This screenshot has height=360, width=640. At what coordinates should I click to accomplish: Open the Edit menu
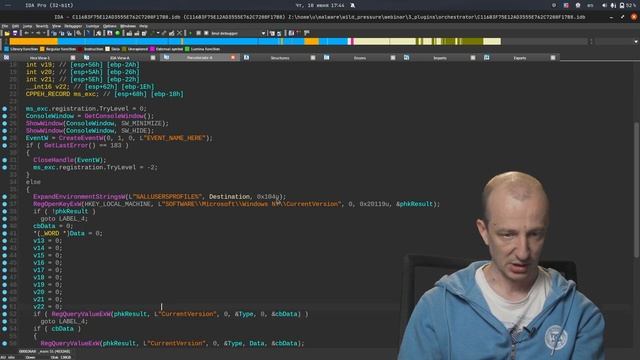pyautogui.click(x=16, y=26)
